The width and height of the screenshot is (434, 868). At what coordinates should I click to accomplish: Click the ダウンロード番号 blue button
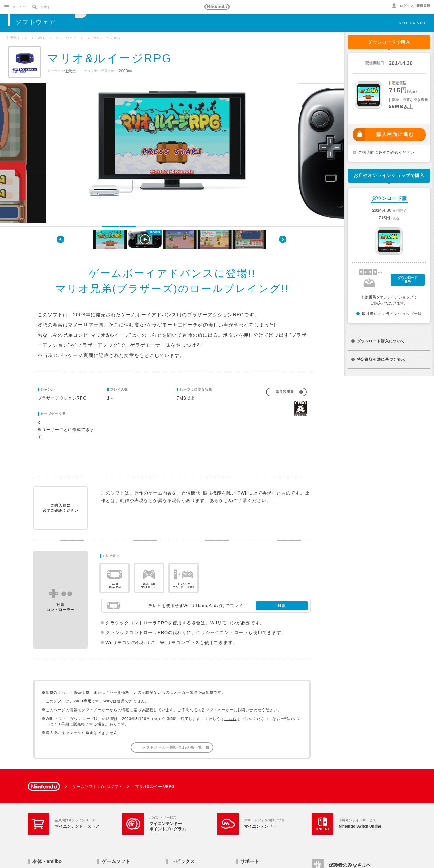coord(408,280)
